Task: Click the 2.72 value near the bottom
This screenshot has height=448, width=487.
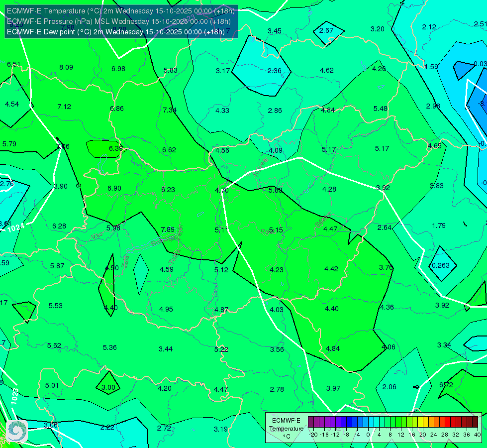Action: 164,428
